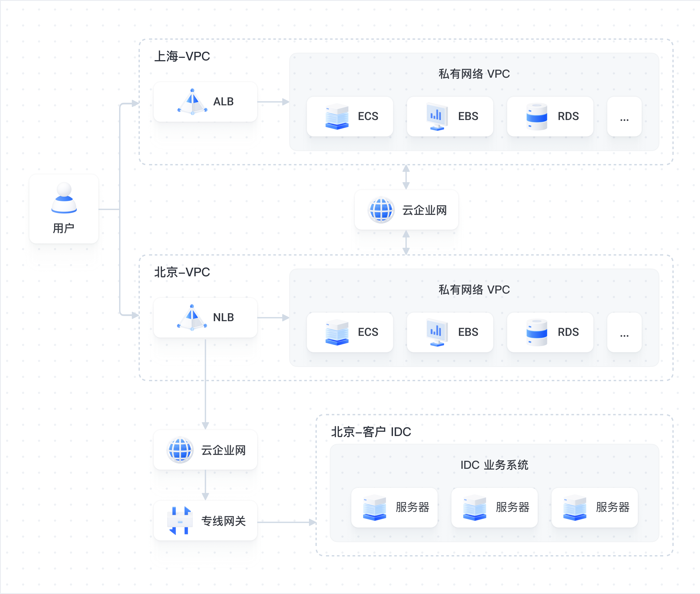Screen dimensions: 700x594
Task: Click the first 服务器 label in IDC
Action: [413, 507]
